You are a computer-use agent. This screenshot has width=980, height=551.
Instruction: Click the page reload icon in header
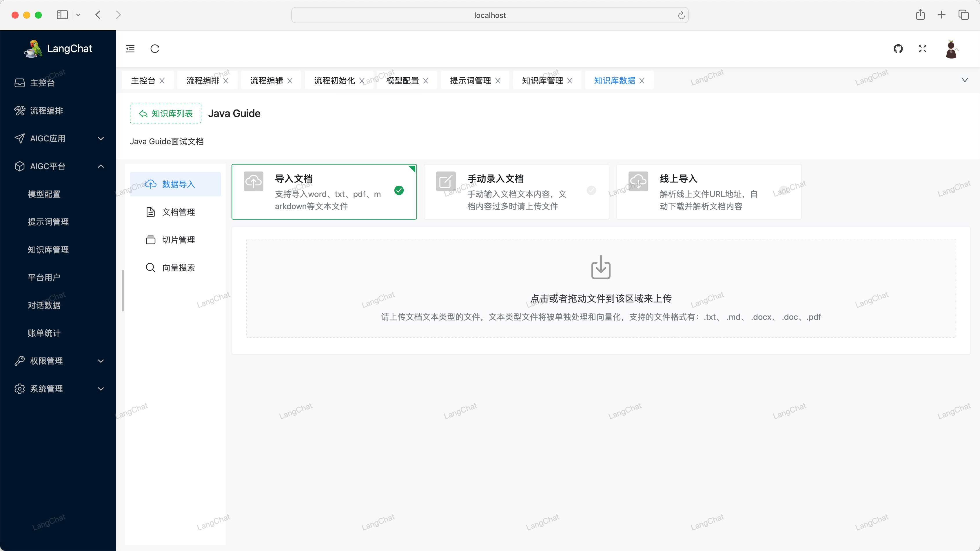[x=154, y=49]
